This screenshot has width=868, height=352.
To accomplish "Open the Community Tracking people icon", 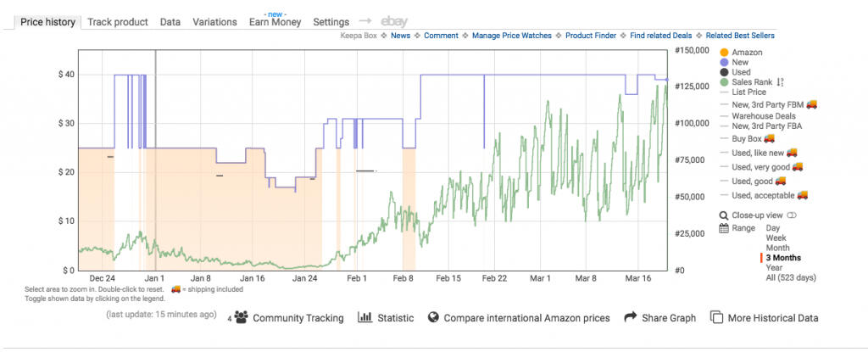I will click(241, 317).
